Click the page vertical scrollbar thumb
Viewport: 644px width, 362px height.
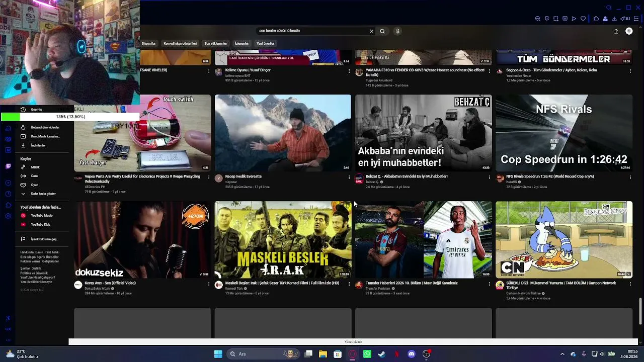tap(640, 312)
